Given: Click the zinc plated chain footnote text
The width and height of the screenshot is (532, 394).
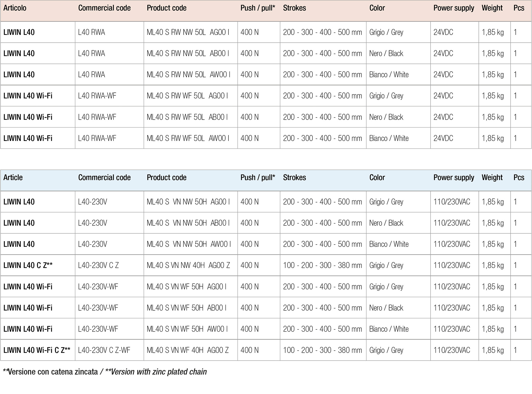Looking at the screenshot, I should [105, 372].
